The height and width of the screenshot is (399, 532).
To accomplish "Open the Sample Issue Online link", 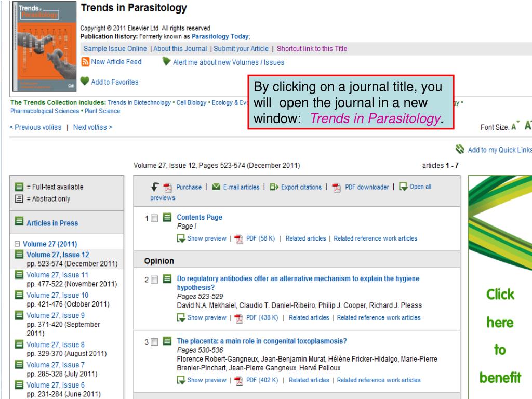I will (115, 48).
